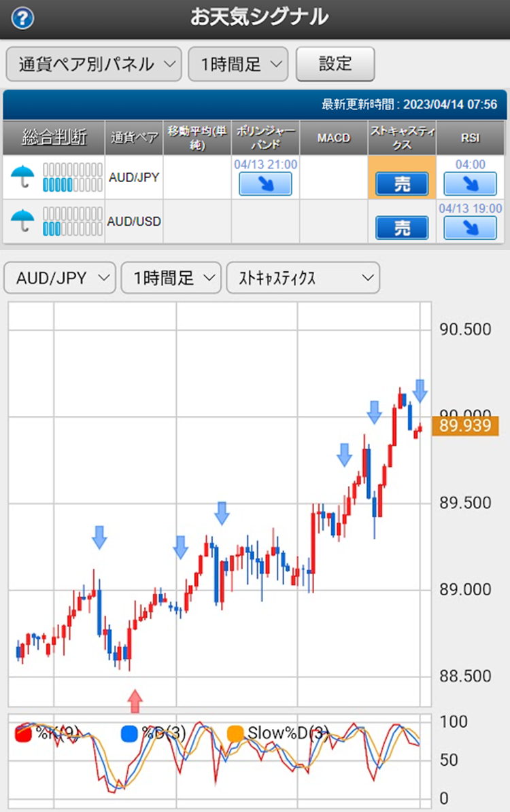Viewport: 510px width, 812px height.
Task: Click the 04/13 21:00 Bollinger signal time
Action: point(265,164)
